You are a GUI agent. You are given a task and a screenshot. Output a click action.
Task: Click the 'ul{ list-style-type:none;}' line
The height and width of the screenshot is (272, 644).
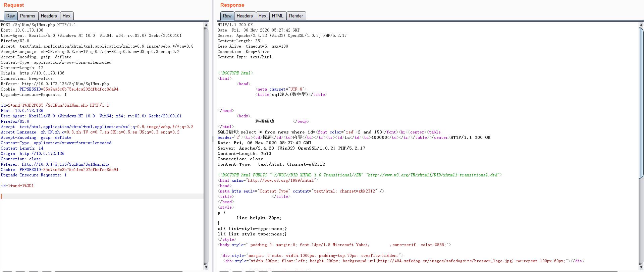252,229
